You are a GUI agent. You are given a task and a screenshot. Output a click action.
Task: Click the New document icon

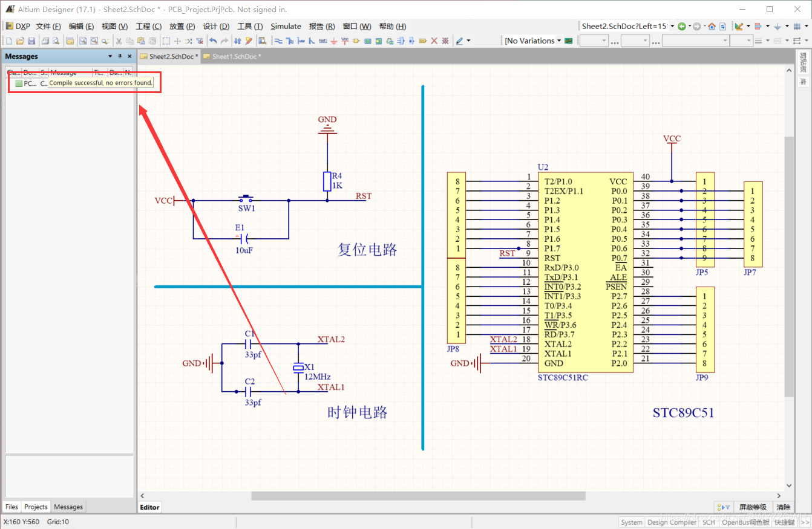9,41
